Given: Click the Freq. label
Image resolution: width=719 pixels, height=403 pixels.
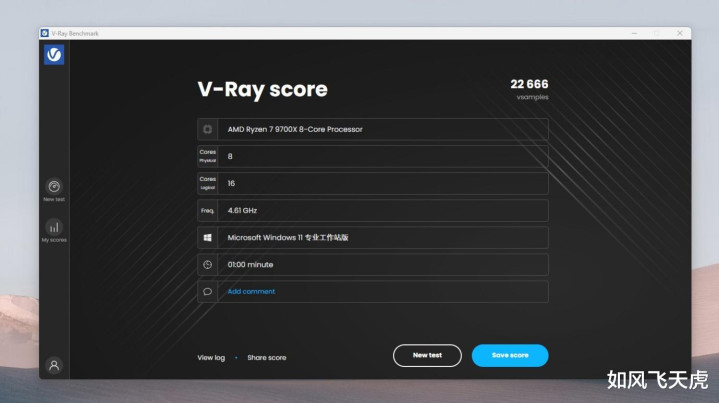Looking at the screenshot, I should [x=208, y=210].
